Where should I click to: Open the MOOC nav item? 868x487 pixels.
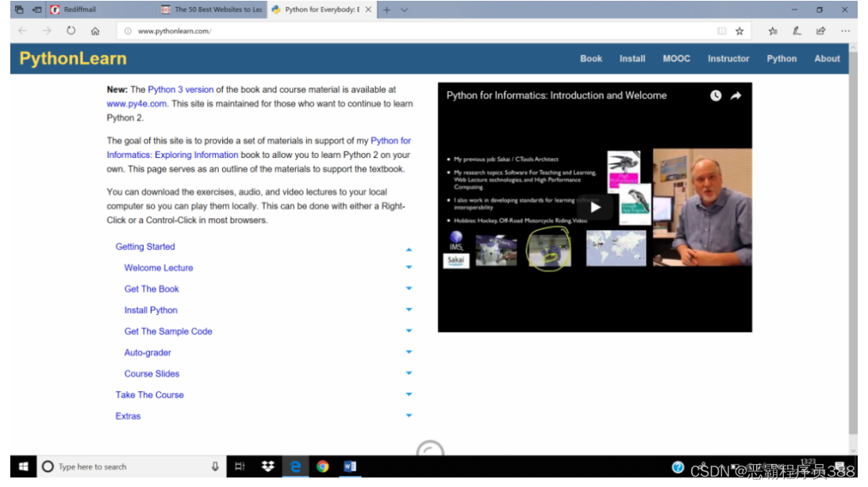pos(677,59)
